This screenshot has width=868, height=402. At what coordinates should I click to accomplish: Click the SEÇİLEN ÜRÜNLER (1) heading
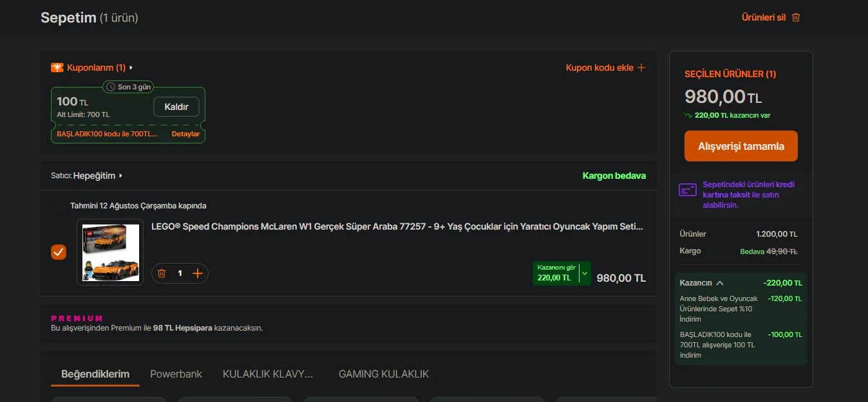point(730,74)
